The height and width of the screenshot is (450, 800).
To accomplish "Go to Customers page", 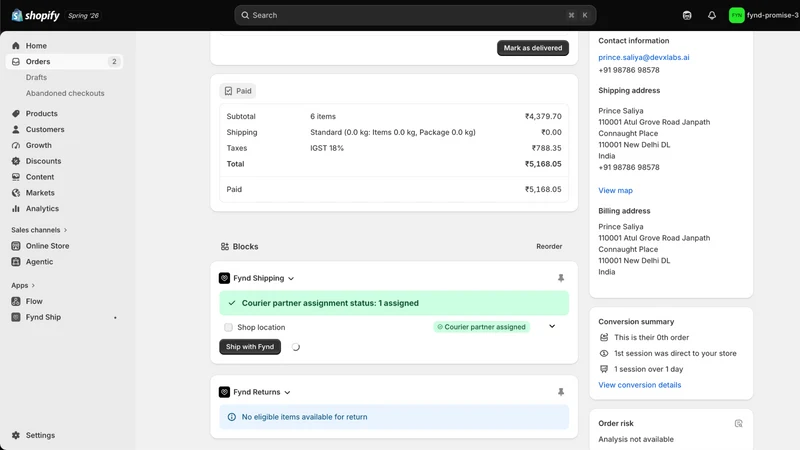I will (45, 129).
